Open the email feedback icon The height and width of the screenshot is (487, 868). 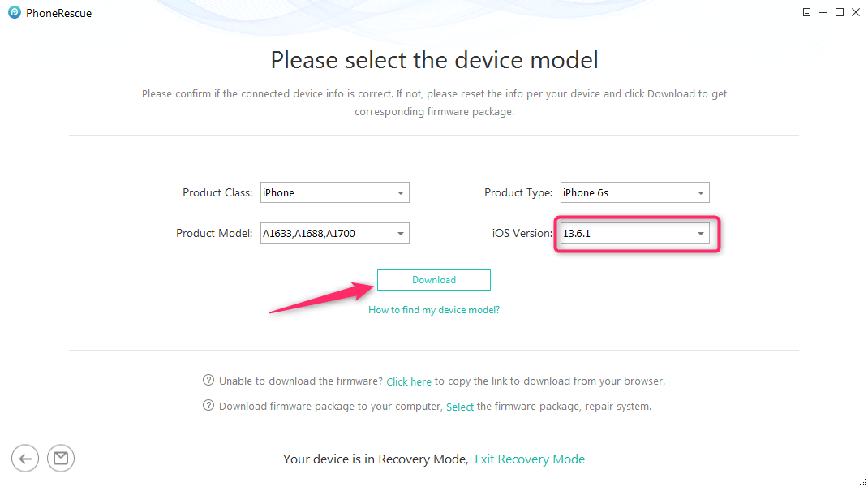click(61, 459)
